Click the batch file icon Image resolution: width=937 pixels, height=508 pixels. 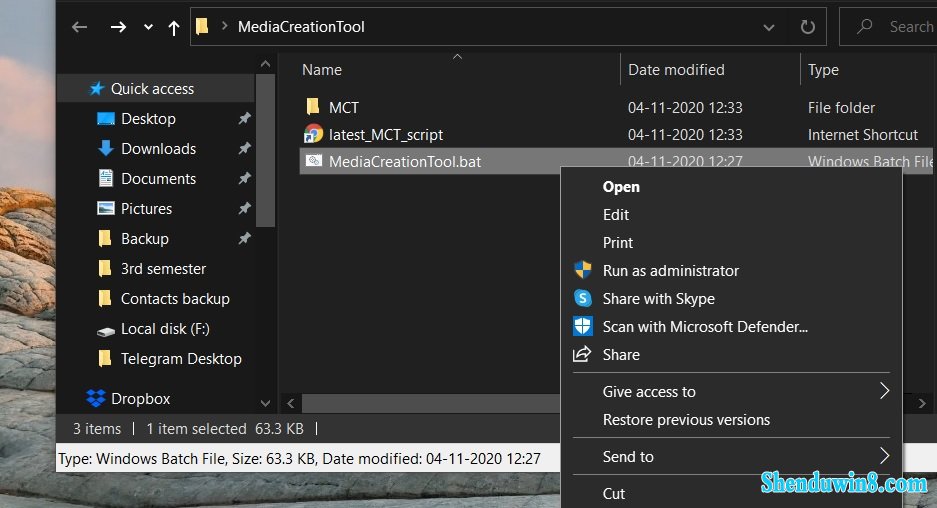click(314, 161)
